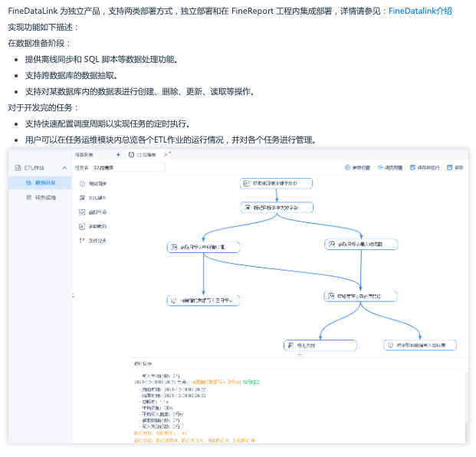The height and width of the screenshot is (457, 476).
Task: Click the 保存并运行 save-and-run toolbar button
Action: 425,168
